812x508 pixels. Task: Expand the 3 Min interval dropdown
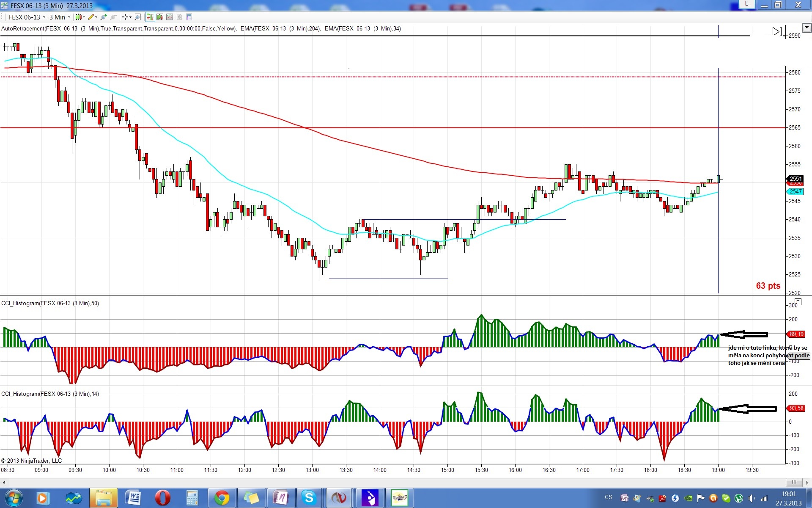click(x=60, y=17)
